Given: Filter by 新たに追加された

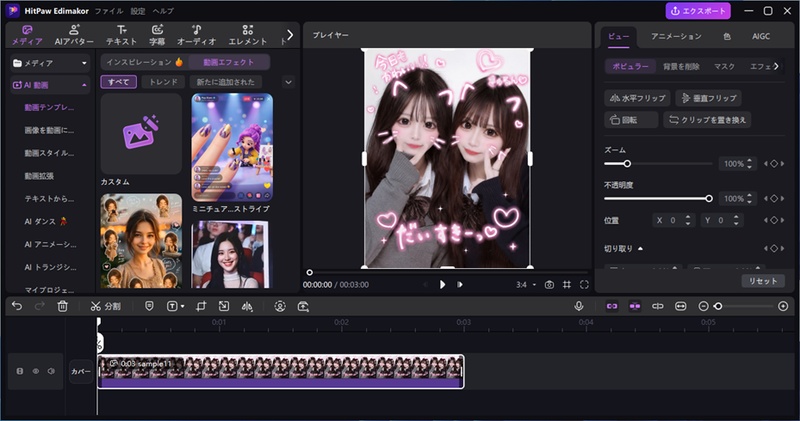Looking at the screenshot, I should (x=226, y=82).
